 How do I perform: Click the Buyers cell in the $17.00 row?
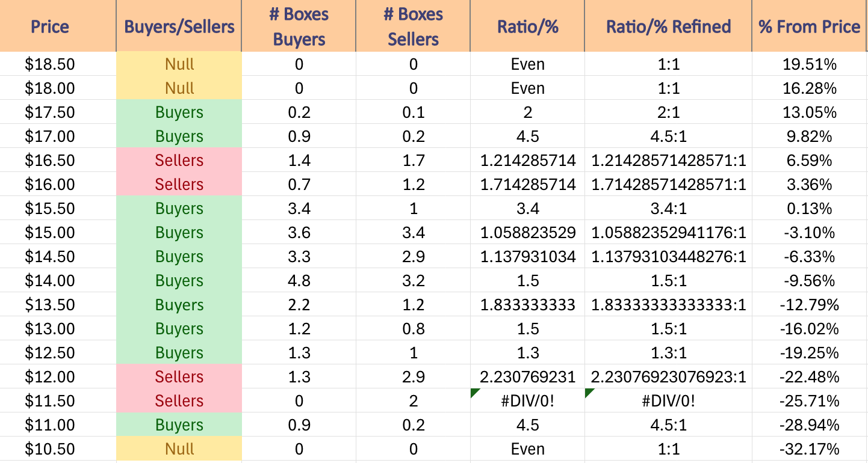click(179, 136)
